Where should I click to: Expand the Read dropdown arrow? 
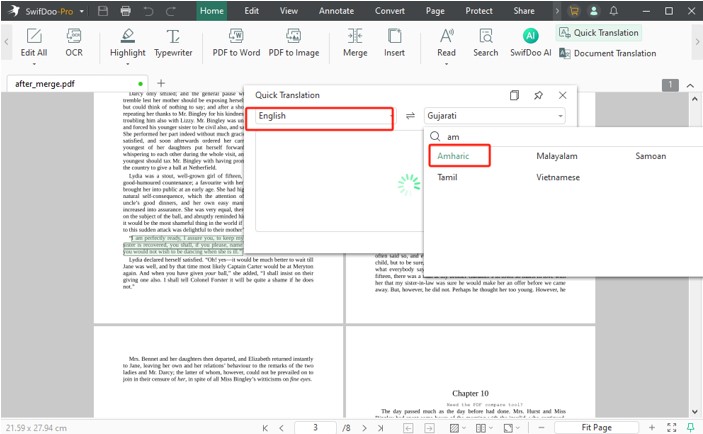coord(446,64)
